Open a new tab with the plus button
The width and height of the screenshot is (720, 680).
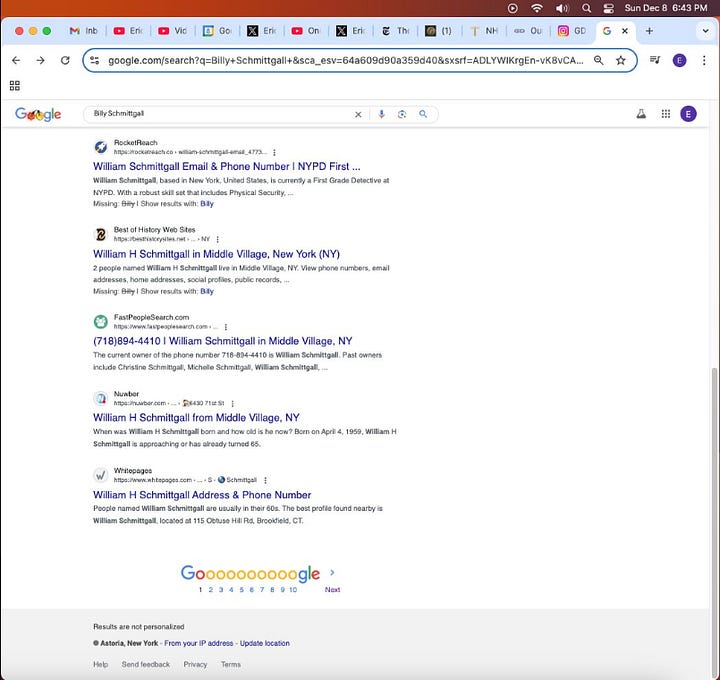click(649, 31)
